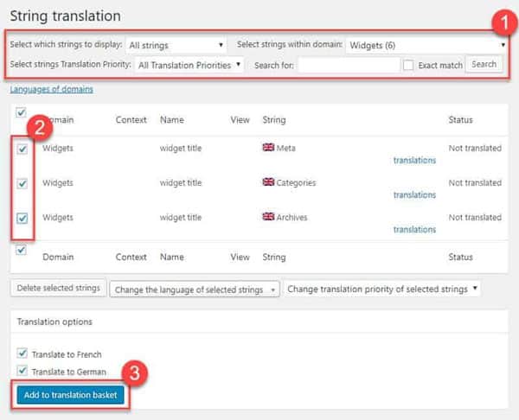The height and width of the screenshot is (420, 519).
Task: Click the UK flag icon beside Meta
Action: point(267,148)
